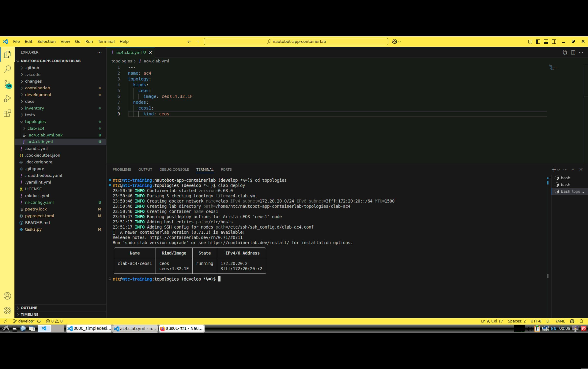The width and height of the screenshot is (588, 369).
Task: Open the Manage gear icon
Action: [7, 310]
